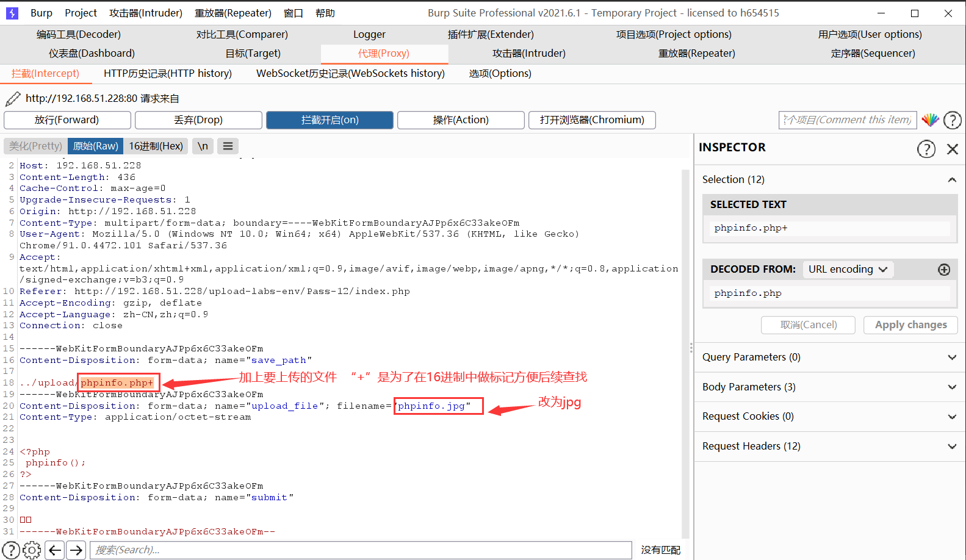Open the 帮助 help menu
The width and height of the screenshot is (966, 560).
click(x=325, y=13)
